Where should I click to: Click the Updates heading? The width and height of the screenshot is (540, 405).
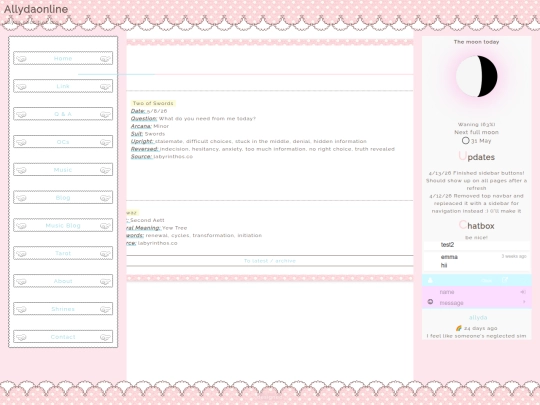[x=476, y=157]
